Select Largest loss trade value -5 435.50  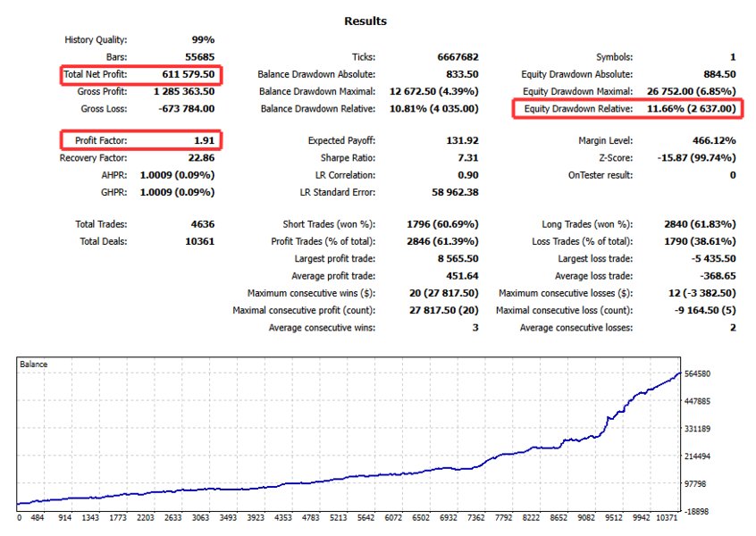click(x=714, y=259)
